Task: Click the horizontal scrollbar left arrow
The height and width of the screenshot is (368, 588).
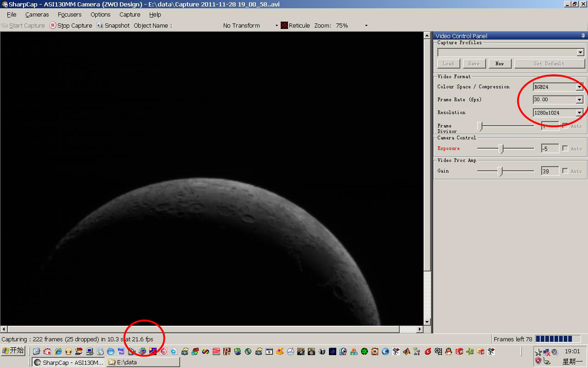Action: 4,329
